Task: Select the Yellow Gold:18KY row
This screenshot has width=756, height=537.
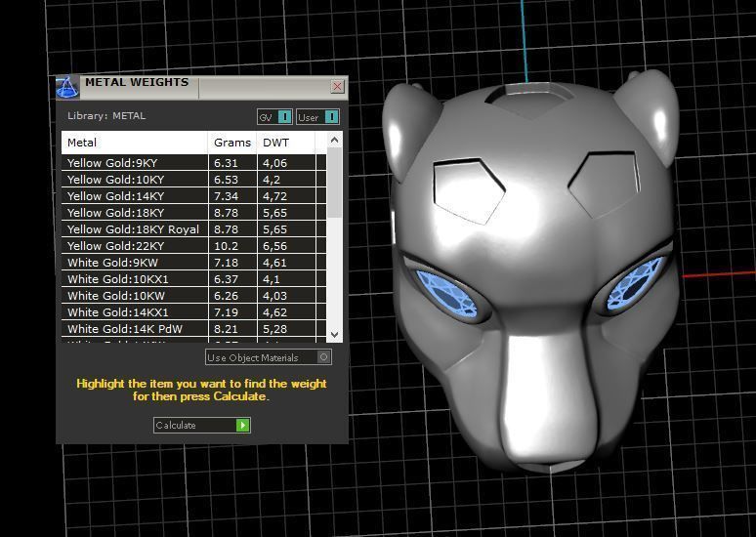Action: (x=193, y=213)
